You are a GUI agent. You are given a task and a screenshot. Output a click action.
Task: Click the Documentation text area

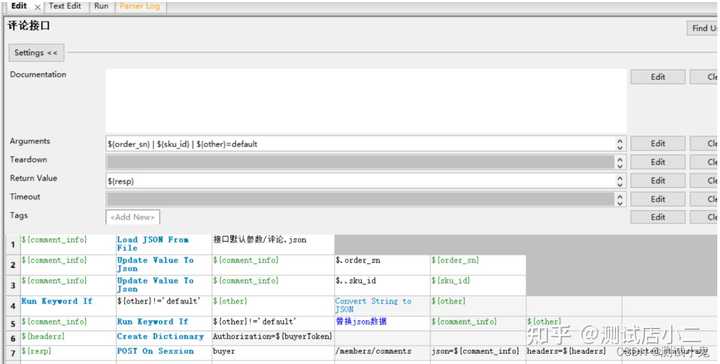pyautogui.click(x=366, y=101)
